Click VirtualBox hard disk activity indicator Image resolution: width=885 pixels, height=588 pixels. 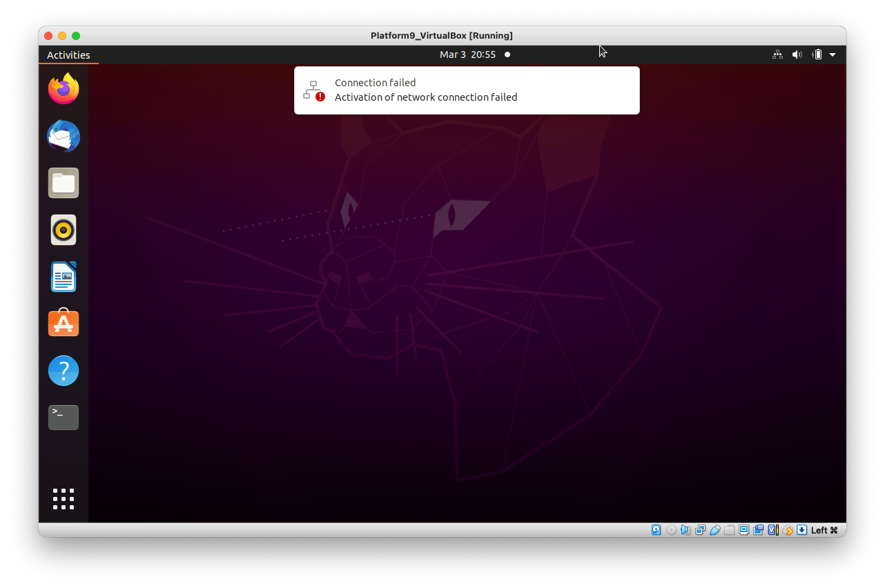657,530
